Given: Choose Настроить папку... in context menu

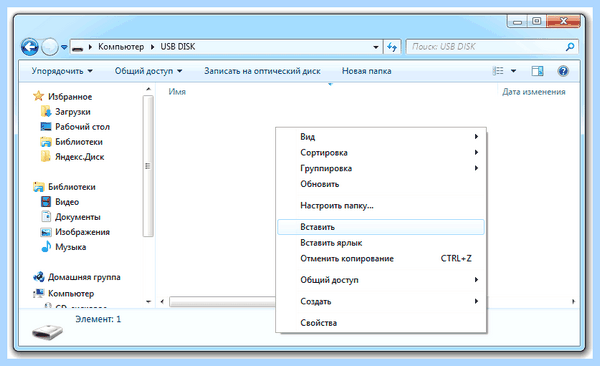Looking at the screenshot, I should 381,206.
